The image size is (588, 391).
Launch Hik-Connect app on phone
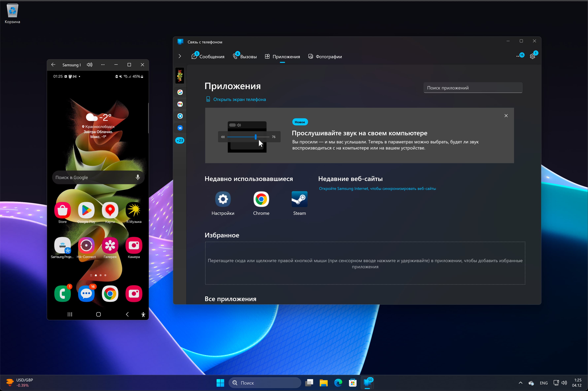[86, 246]
